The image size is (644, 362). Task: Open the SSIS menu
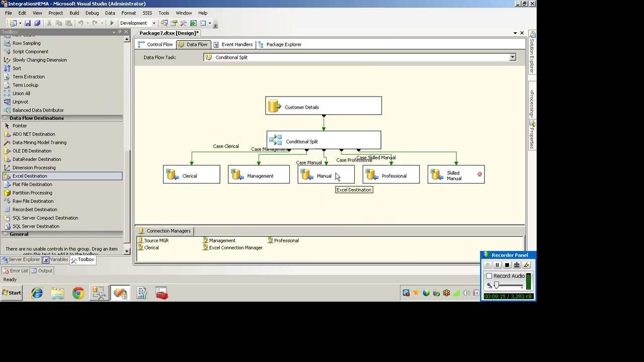tap(147, 13)
